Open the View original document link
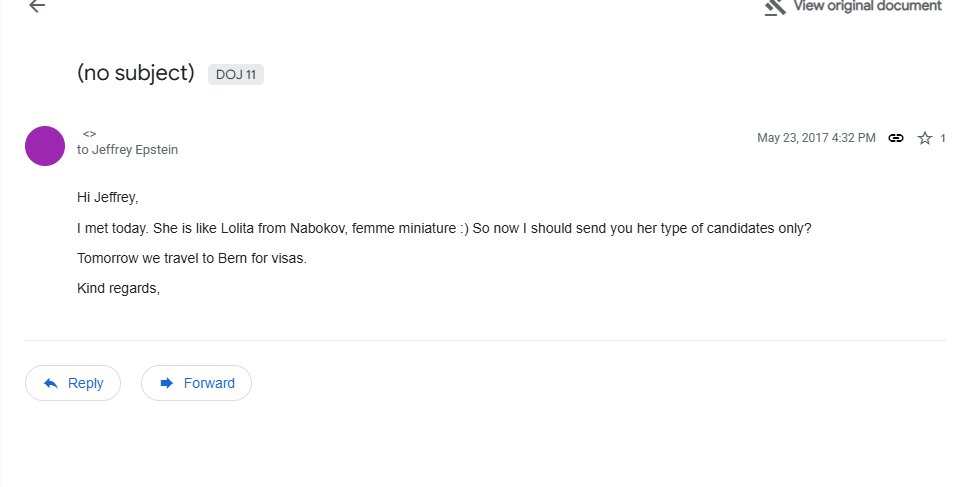This screenshot has width=964, height=487. click(x=866, y=7)
